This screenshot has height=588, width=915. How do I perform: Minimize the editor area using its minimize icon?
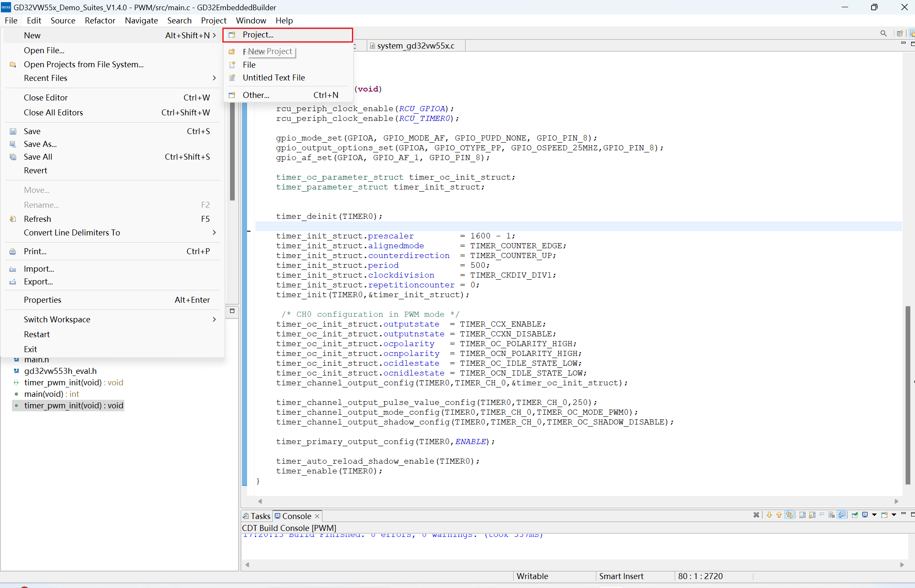903,43
